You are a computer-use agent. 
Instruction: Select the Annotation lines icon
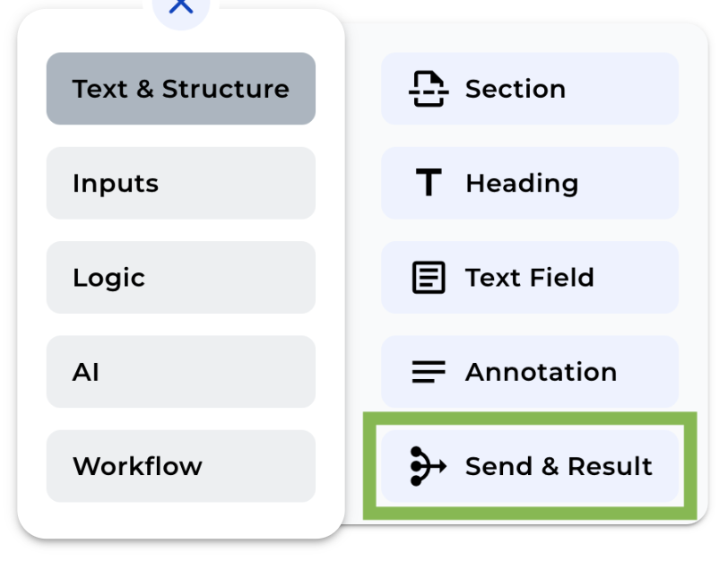click(x=428, y=372)
